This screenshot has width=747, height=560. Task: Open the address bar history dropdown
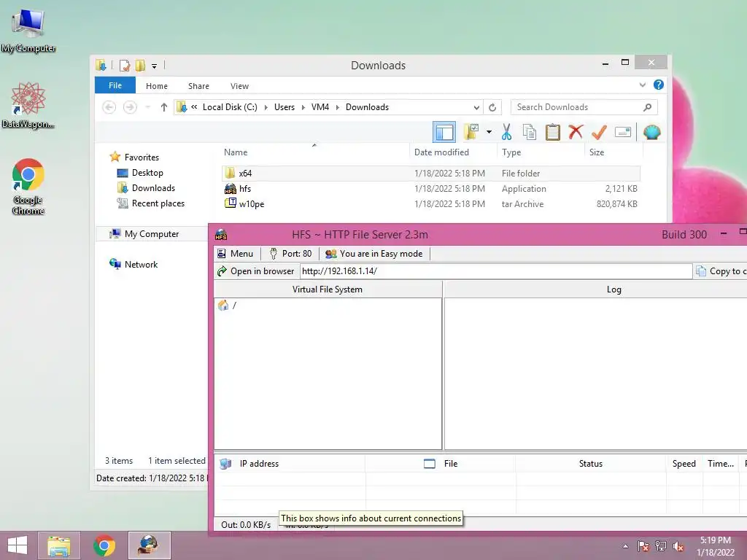476,107
